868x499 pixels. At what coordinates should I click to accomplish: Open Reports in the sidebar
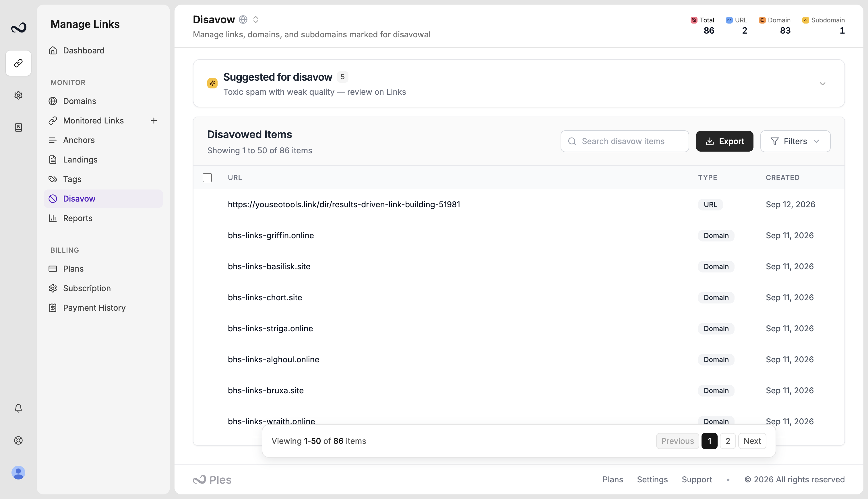pyautogui.click(x=103, y=218)
